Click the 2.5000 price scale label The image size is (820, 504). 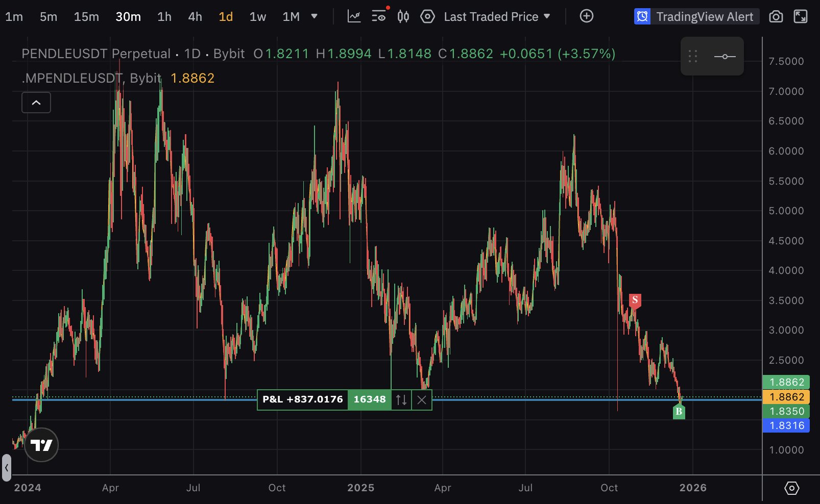click(x=786, y=360)
